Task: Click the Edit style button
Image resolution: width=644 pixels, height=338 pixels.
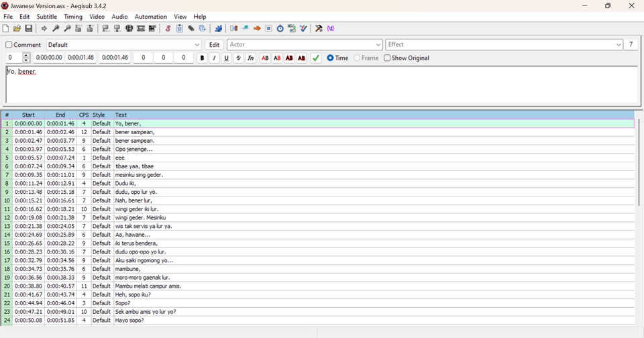Action: pyautogui.click(x=215, y=45)
